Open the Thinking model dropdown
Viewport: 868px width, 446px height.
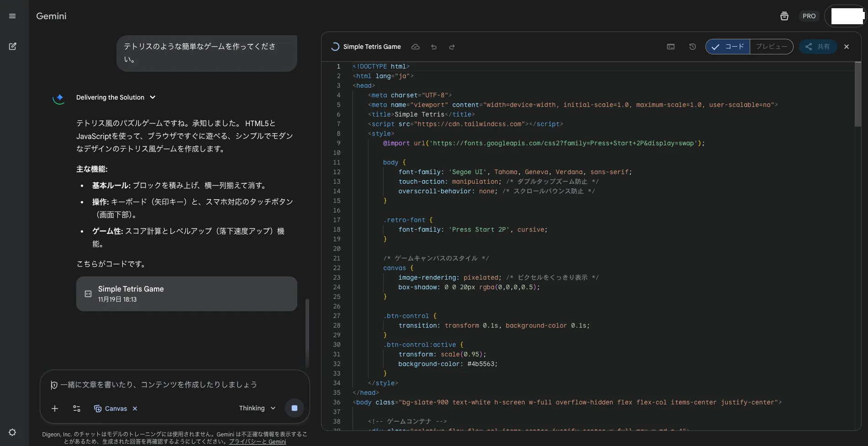coord(257,408)
